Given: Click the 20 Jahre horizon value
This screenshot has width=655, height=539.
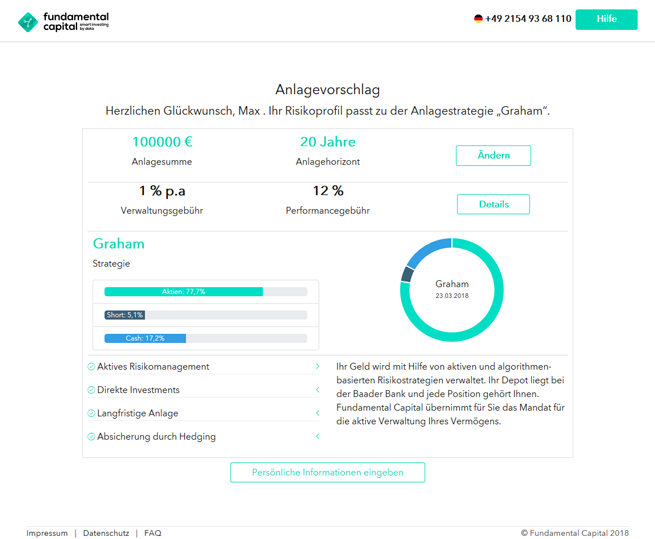Looking at the screenshot, I should point(328,142).
